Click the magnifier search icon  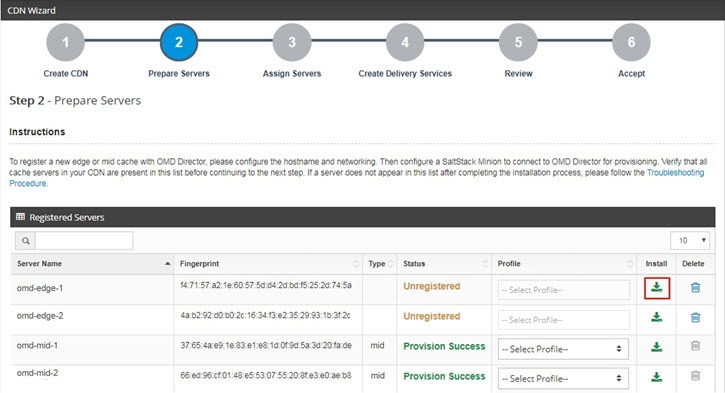pyautogui.click(x=25, y=240)
